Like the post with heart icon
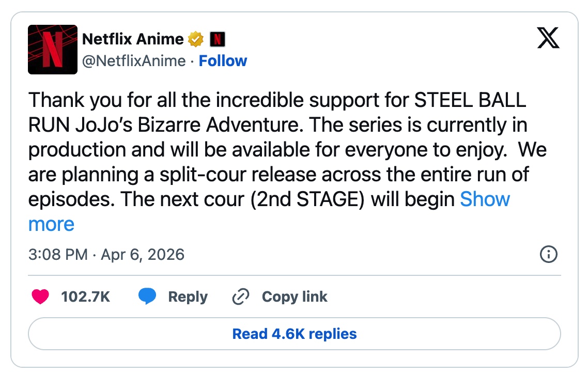Viewport: 588px width, 374px height. pos(40,297)
